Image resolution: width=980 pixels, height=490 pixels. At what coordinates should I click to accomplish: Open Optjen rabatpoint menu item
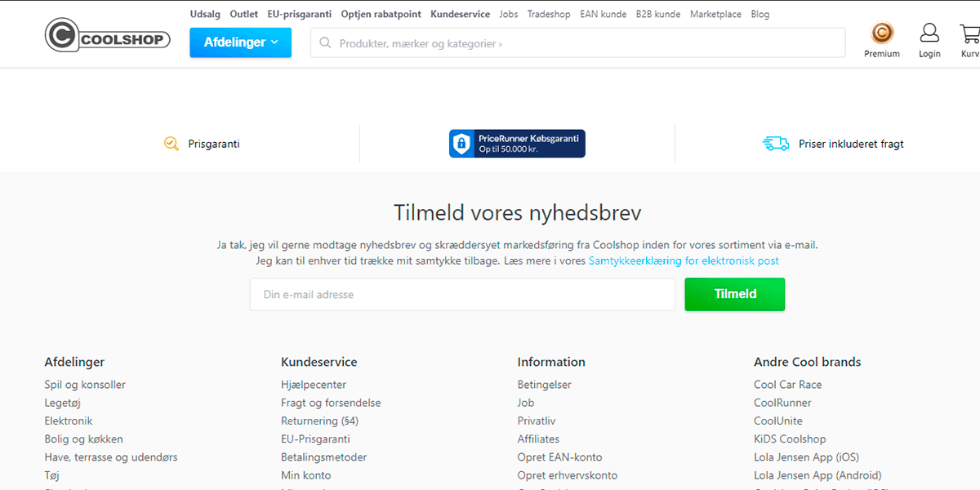click(381, 14)
